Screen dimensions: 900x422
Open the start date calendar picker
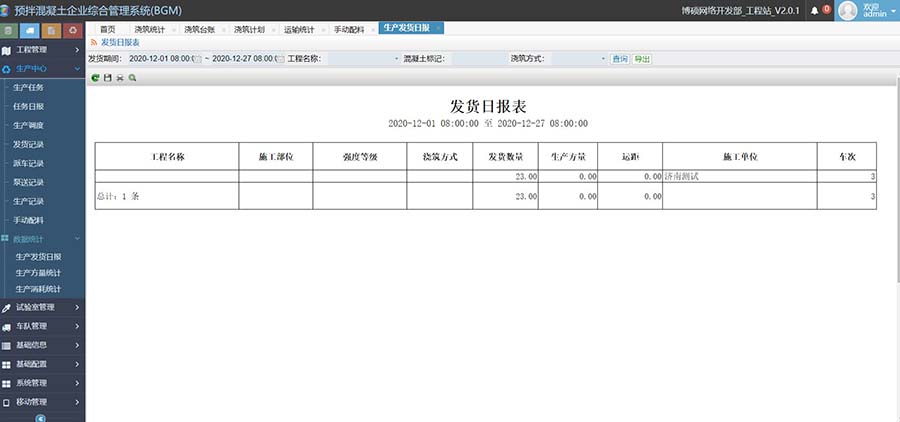pos(197,59)
